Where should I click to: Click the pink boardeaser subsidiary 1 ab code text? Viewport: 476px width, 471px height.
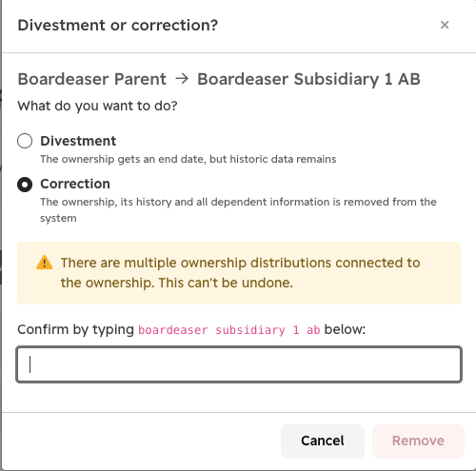coord(229,330)
